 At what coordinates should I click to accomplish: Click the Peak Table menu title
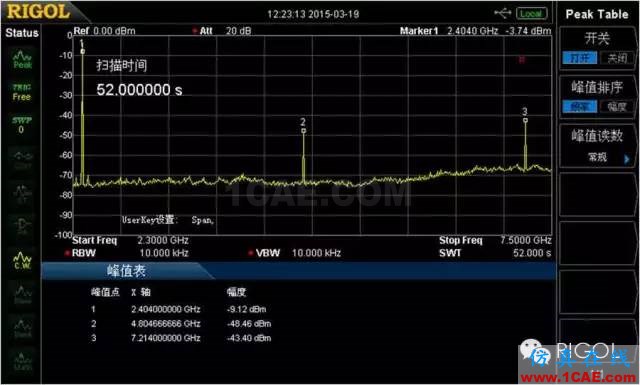(597, 14)
